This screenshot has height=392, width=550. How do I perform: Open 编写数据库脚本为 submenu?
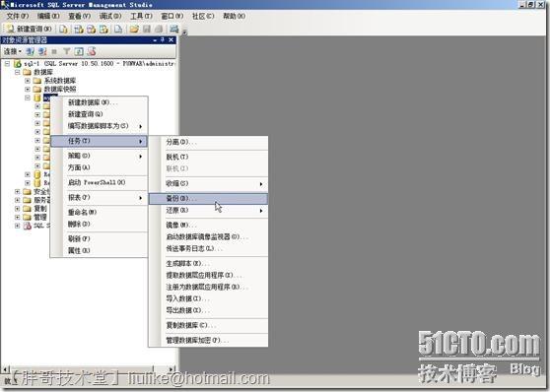[x=99, y=126]
